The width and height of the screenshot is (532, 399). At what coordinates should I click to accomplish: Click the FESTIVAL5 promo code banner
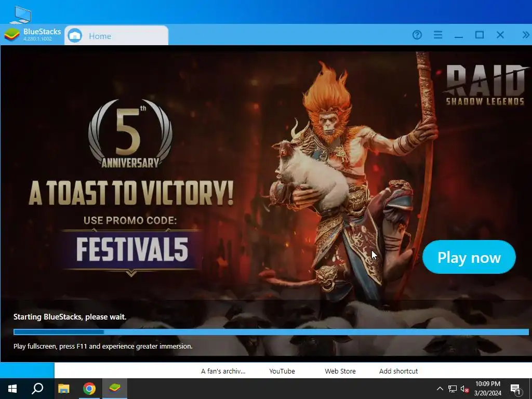[131, 250]
